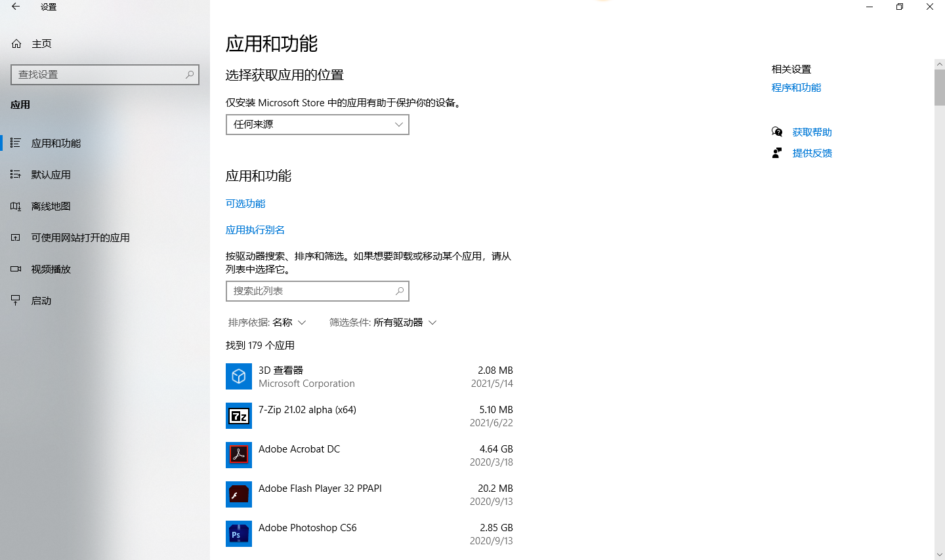
Task: Click the scrollbar up arrow
Action: [940, 64]
